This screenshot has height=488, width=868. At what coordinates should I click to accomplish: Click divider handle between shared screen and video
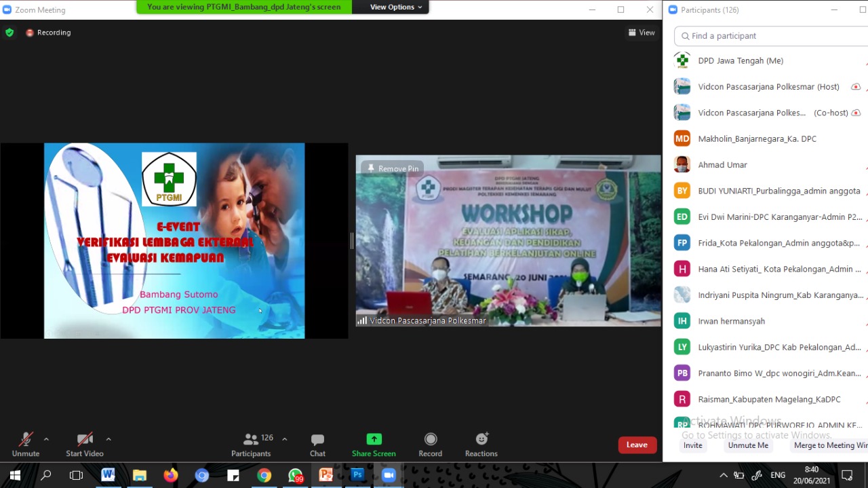tap(352, 240)
